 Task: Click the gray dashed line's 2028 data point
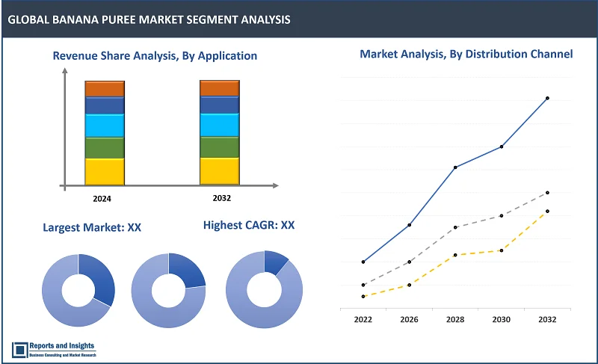pos(455,227)
